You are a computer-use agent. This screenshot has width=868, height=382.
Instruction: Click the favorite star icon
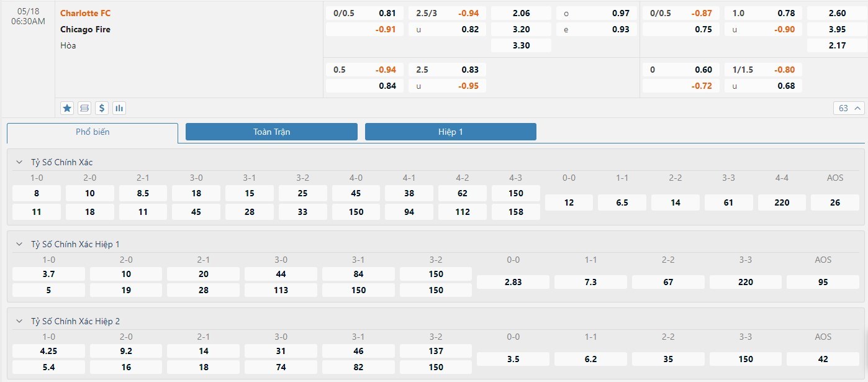coord(67,108)
